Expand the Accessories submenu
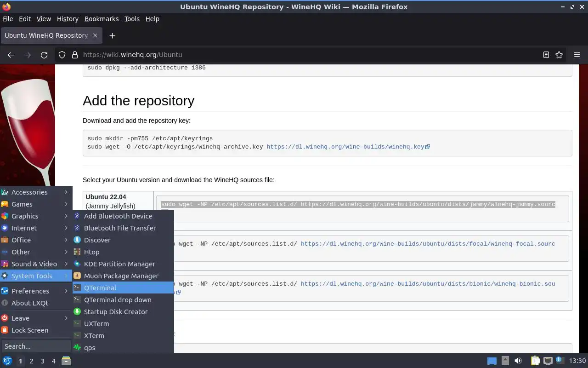This screenshot has height=368, width=588. click(x=36, y=192)
